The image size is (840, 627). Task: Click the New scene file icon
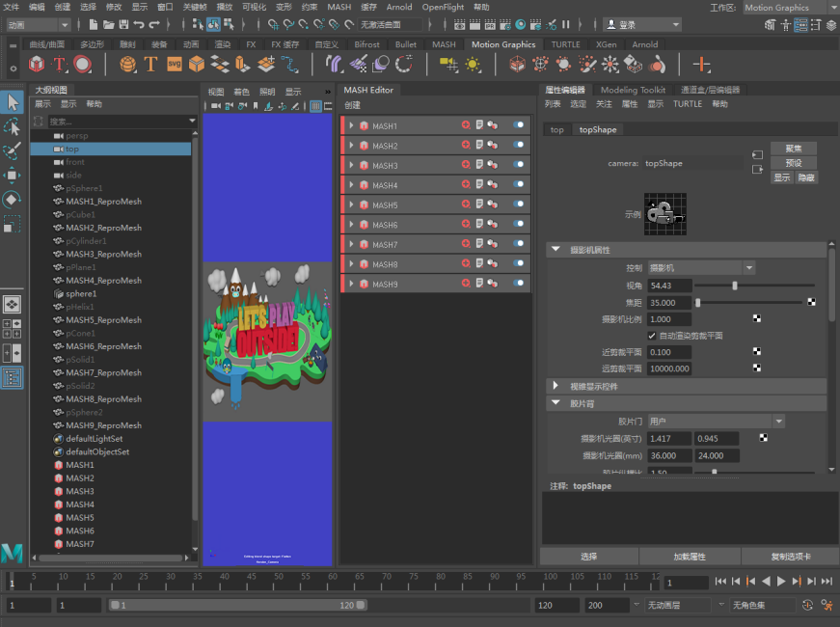(94, 24)
